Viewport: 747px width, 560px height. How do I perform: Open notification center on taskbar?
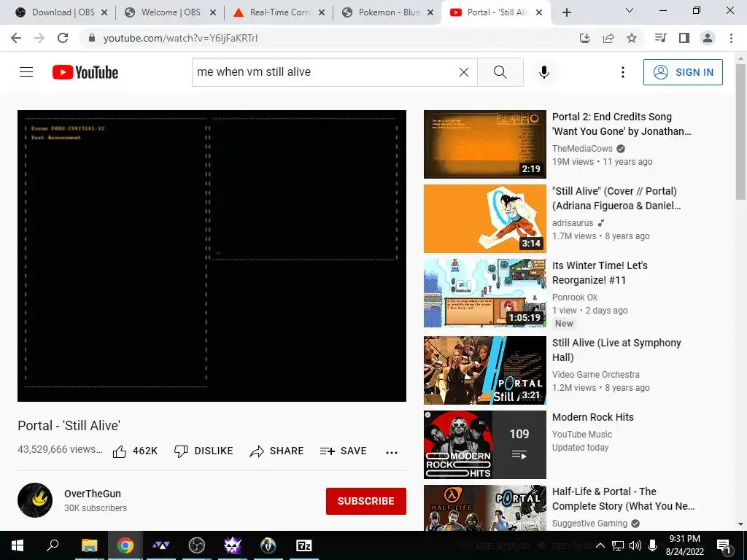(724, 545)
